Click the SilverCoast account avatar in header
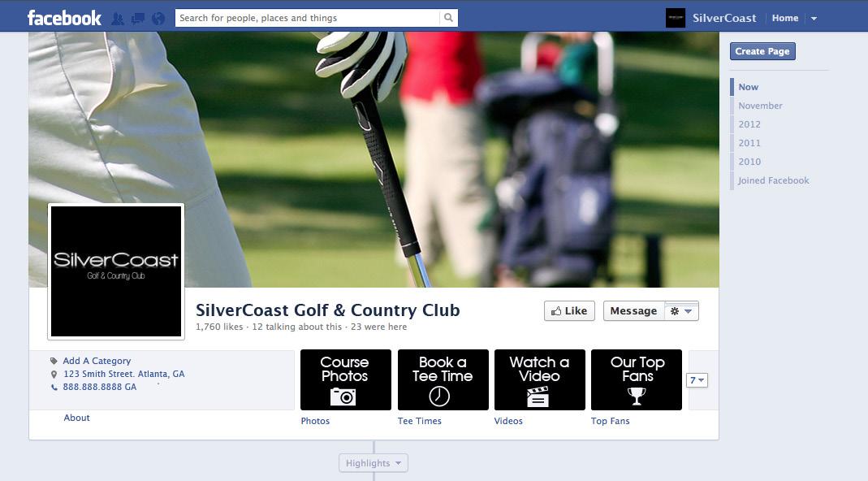The image size is (868, 481). (x=676, y=19)
